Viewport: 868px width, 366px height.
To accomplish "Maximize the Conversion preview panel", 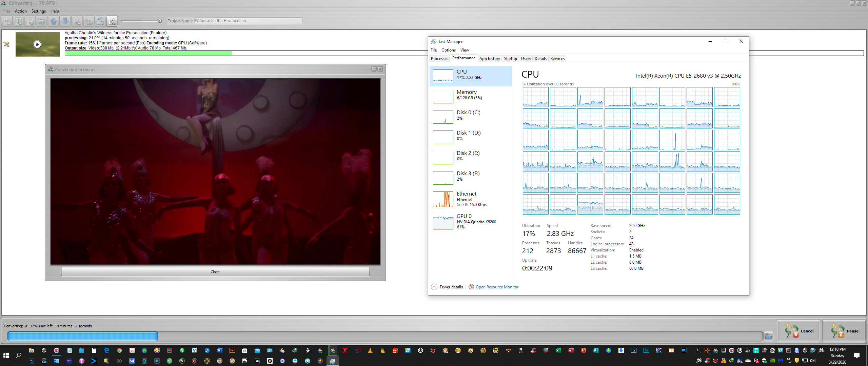I will [x=374, y=69].
